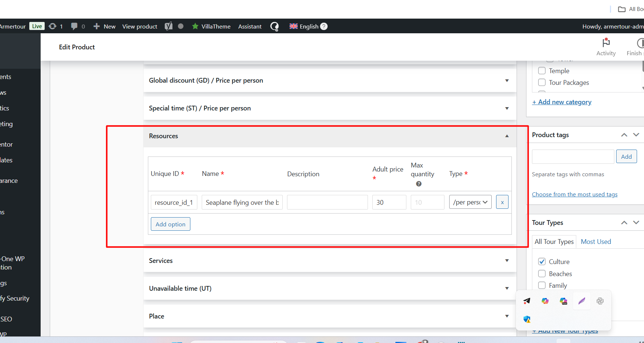Click the Slack tray icon
The width and height of the screenshot is (644, 343).
pyautogui.click(x=600, y=301)
